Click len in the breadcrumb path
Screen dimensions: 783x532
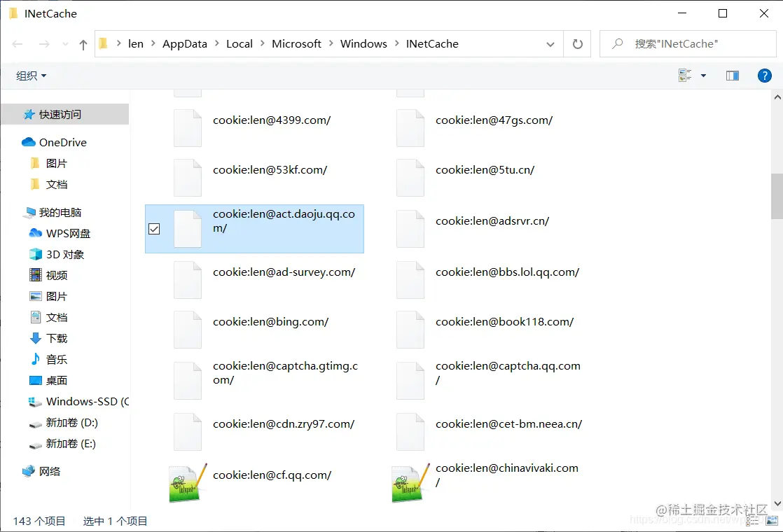point(136,44)
